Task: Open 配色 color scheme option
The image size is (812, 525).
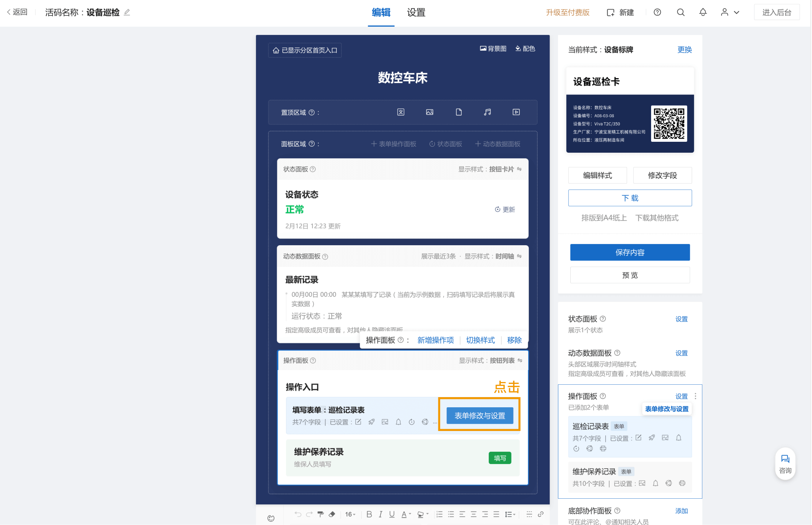Action: [525, 49]
